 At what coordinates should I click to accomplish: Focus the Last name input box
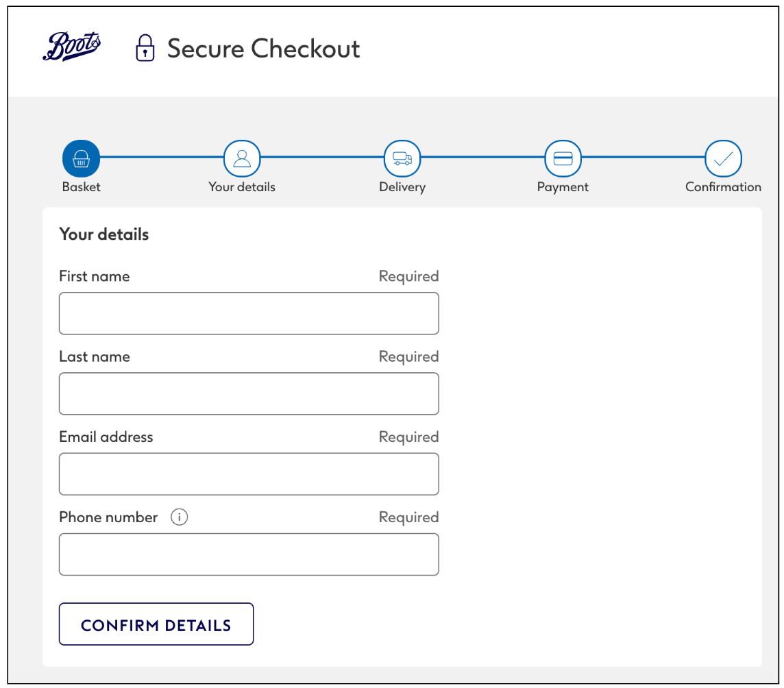[x=249, y=393]
